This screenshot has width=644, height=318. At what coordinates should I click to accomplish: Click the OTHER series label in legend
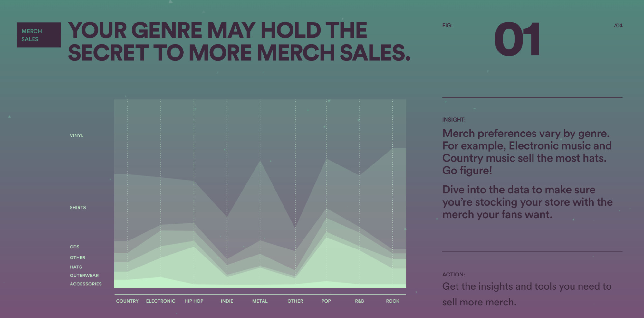tap(78, 258)
